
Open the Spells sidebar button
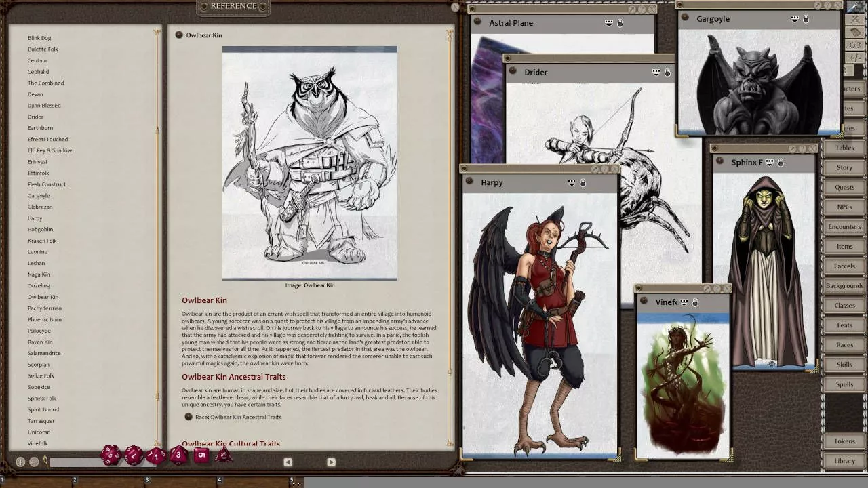coord(844,384)
